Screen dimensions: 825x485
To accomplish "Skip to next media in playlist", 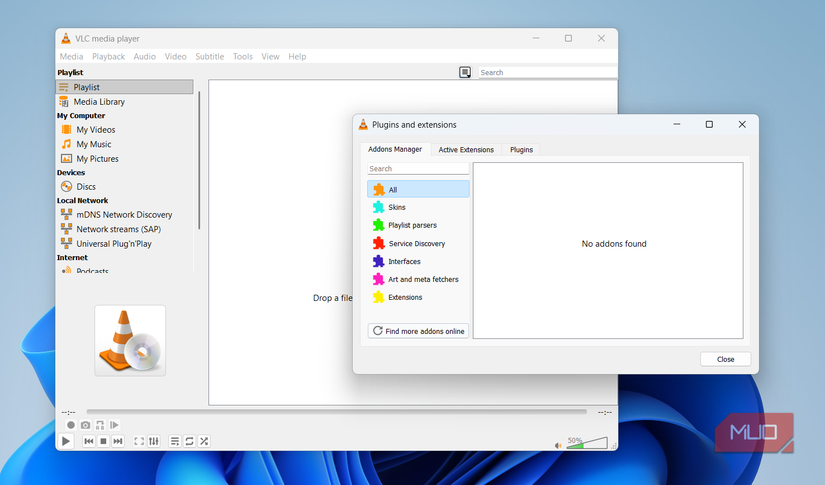I will point(118,441).
